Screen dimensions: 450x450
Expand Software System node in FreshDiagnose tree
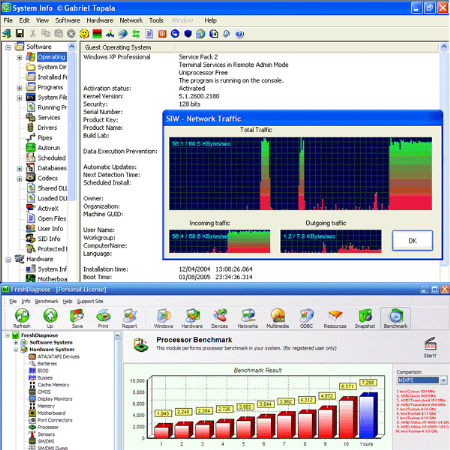[16, 342]
